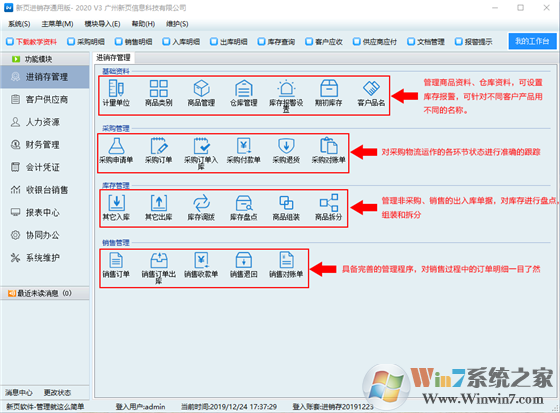Click 入库明细 toolbar shortcut
560x413 pixels.
tap(181, 42)
